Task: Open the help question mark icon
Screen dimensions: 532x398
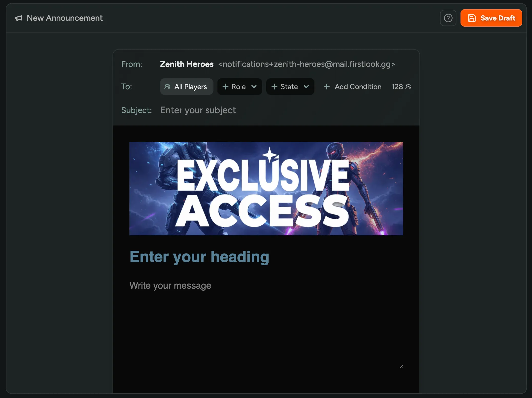Action: 448,18
